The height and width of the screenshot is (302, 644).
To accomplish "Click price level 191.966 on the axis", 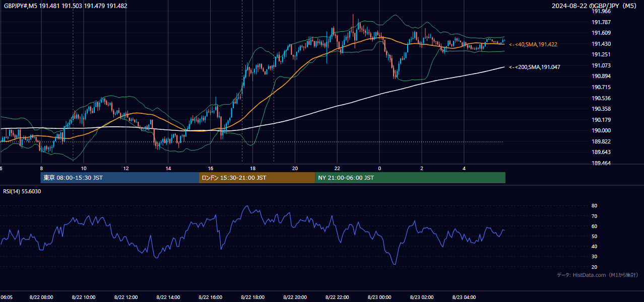I will [601, 11].
